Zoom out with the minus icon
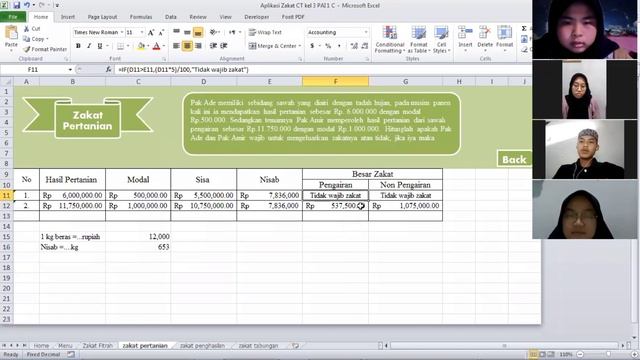The image size is (640, 360). (x=580, y=354)
